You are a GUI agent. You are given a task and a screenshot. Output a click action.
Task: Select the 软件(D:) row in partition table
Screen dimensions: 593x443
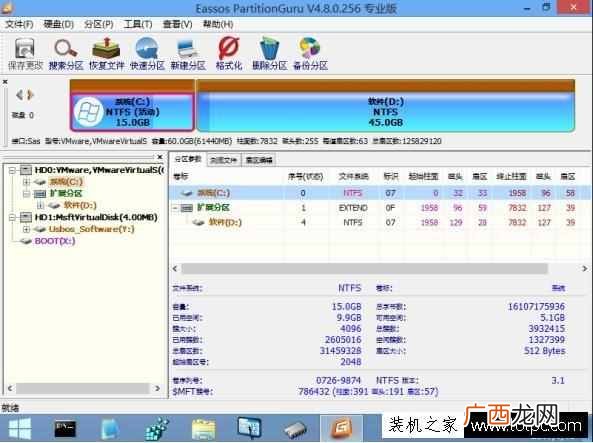pyautogui.click(x=380, y=222)
